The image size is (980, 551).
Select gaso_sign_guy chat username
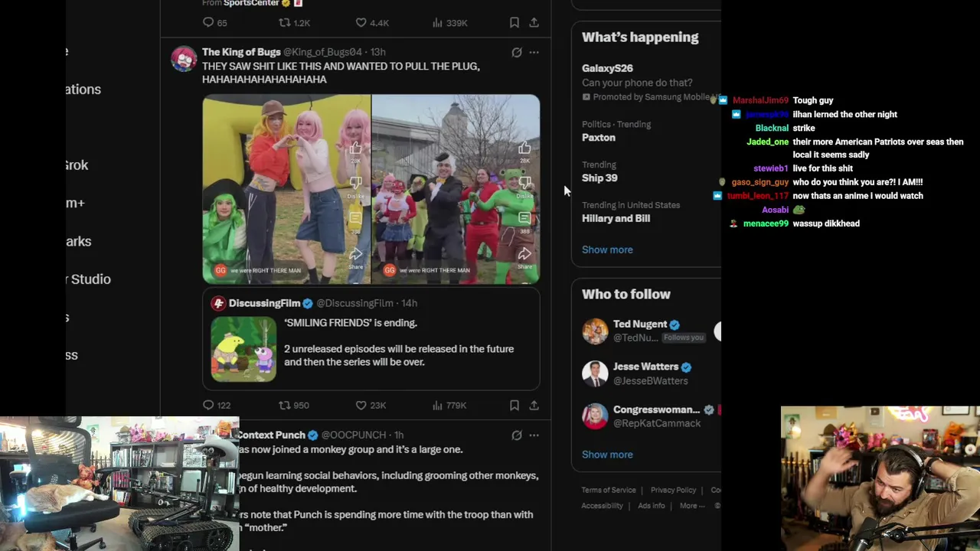coord(759,182)
